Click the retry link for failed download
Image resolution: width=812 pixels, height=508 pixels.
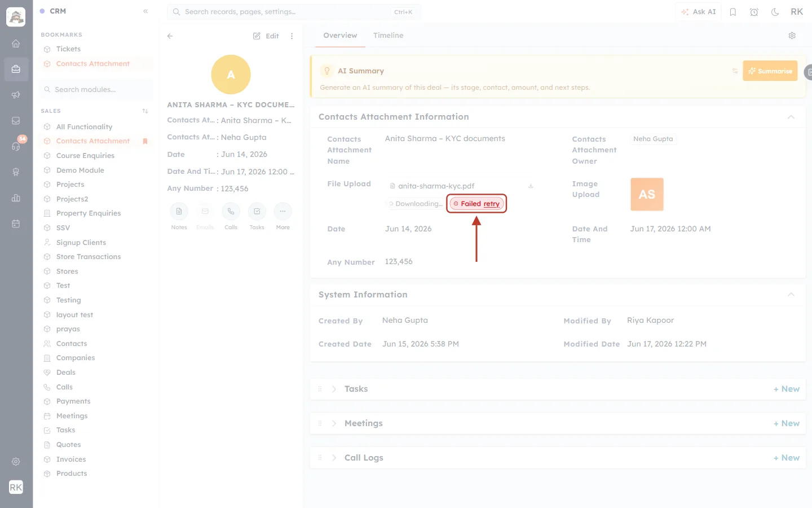pos(491,204)
